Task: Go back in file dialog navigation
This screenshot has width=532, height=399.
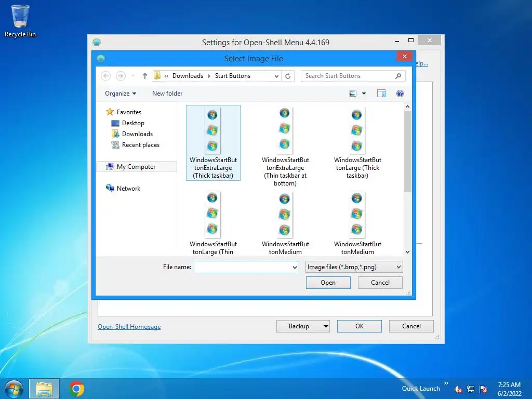Action: coord(106,76)
